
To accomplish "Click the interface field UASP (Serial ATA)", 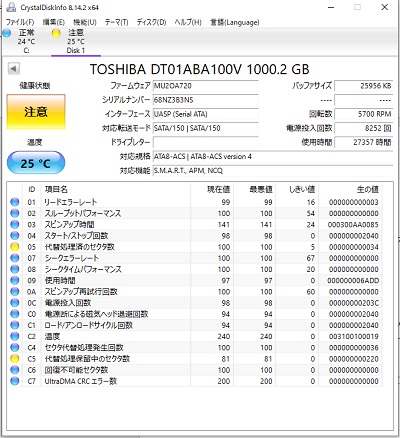I will point(206,114).
